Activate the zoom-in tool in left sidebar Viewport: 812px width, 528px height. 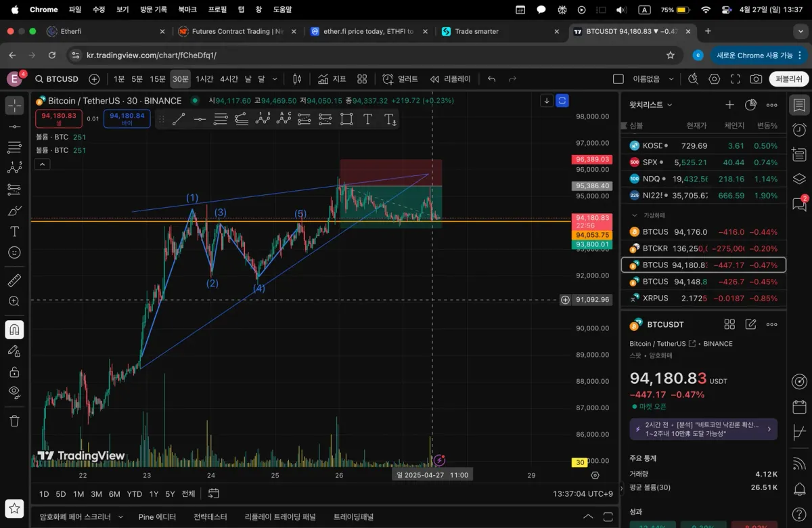pos(14,301)
